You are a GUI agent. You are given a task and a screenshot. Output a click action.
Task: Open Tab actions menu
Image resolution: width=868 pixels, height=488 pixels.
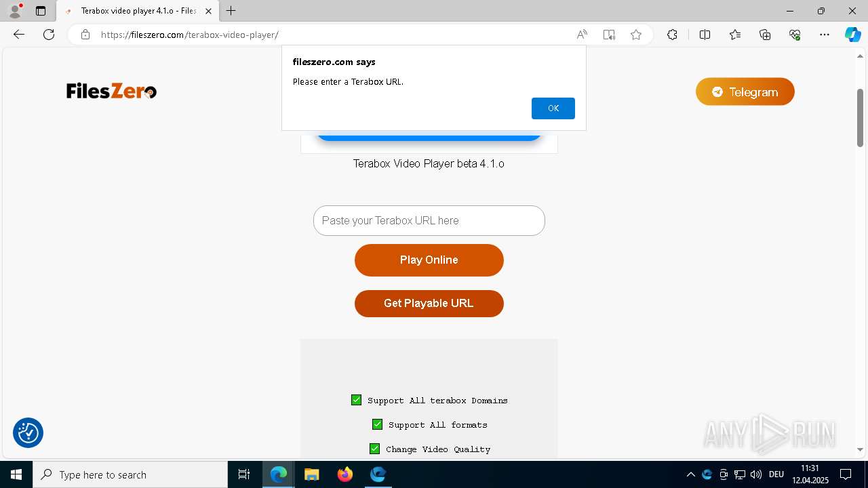click(41, 11)
